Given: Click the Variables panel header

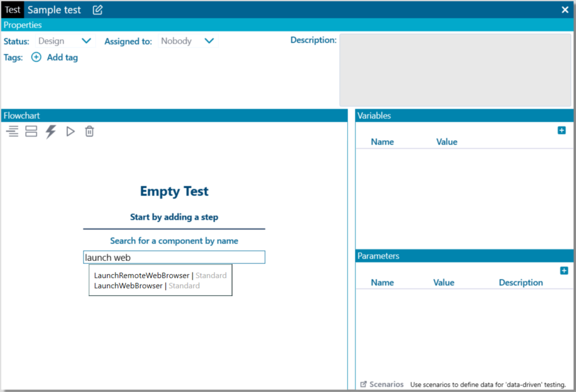Looking at the screenshot, I should click(464, 115).
